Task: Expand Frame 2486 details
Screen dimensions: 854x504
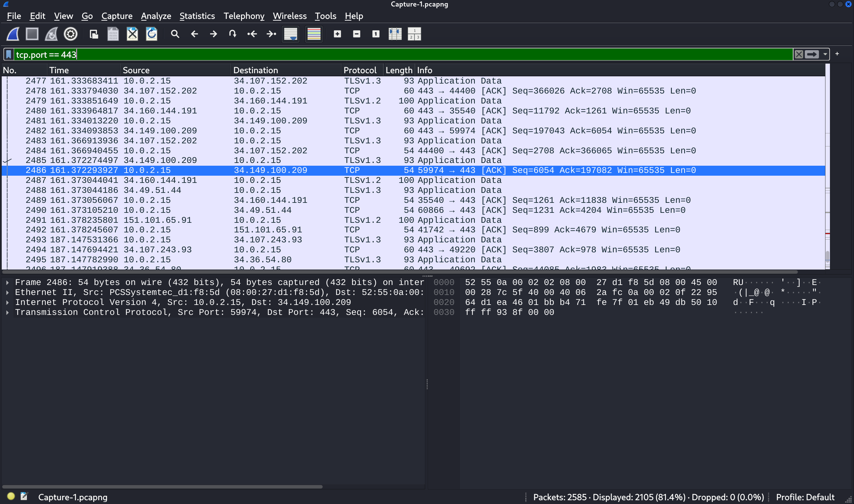Action: tap(7, 283)
